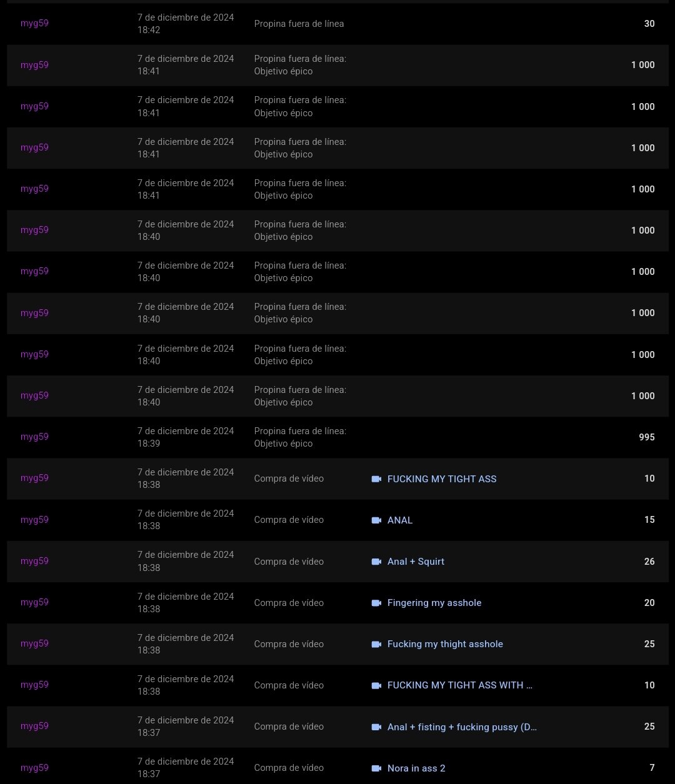This screenshot has width=675, height=784.
Task: Click video icon beside 'FUCKING MY TIGHT ASS WITH …'
Action: pos(376,685)
